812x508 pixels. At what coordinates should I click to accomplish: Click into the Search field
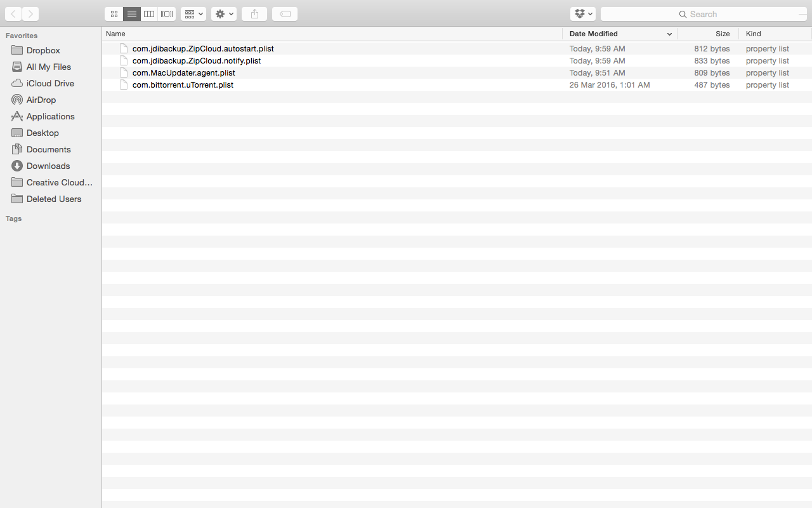coord(704,14)
